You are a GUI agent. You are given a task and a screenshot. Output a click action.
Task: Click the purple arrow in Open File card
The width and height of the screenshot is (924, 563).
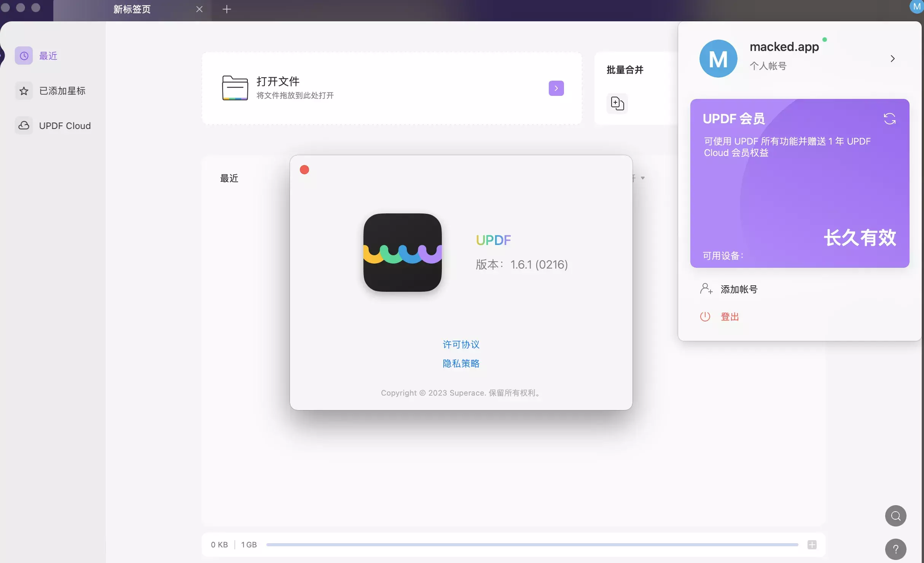556,88
